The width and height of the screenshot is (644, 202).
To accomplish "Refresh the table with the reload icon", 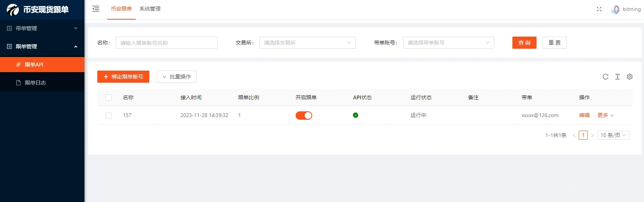I will (x=606, y=77).
